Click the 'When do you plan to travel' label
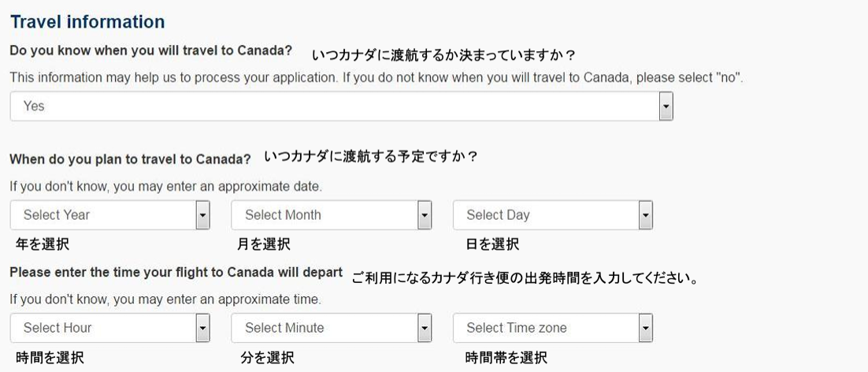 pos(130,159)
